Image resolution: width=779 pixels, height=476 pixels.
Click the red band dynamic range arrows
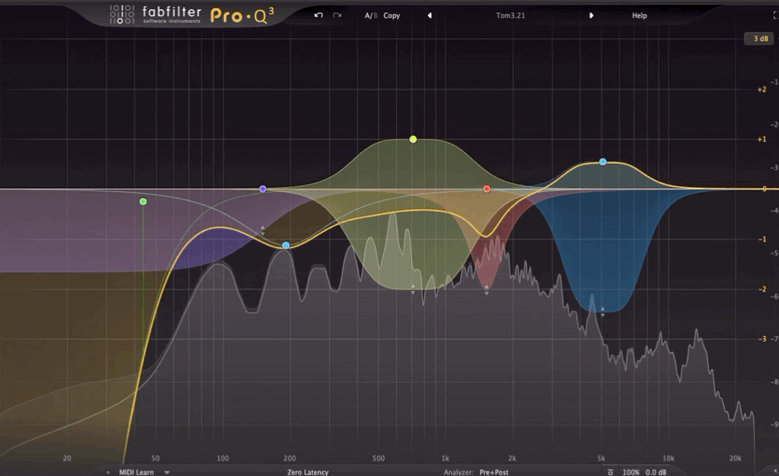pos(486,290)
